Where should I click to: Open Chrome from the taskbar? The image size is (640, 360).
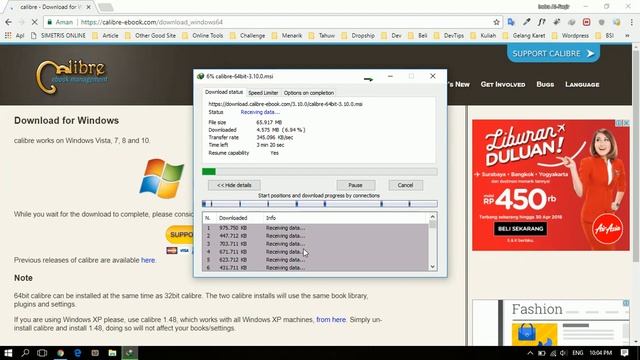[x=60, y=353]
